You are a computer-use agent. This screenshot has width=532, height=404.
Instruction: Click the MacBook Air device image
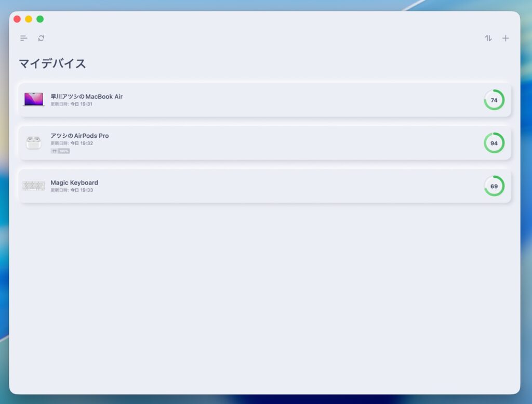pyautogui.click(x=34, y=99)
